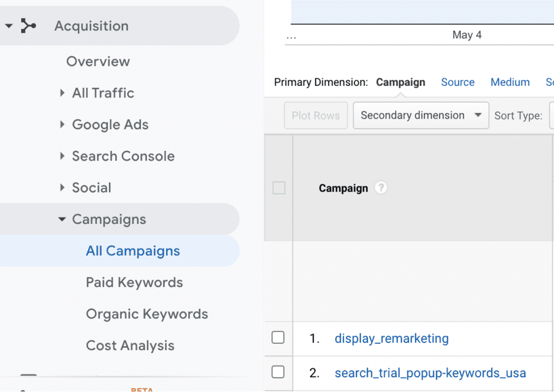This screenshot has height=392, width=554.
Task: Check the search_trial_popup-keywords_usa row checkbox
Action: pos(278,372)
